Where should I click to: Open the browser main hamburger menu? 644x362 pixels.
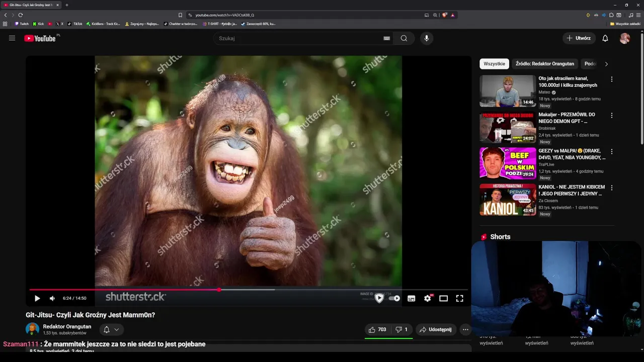point(638,15)
